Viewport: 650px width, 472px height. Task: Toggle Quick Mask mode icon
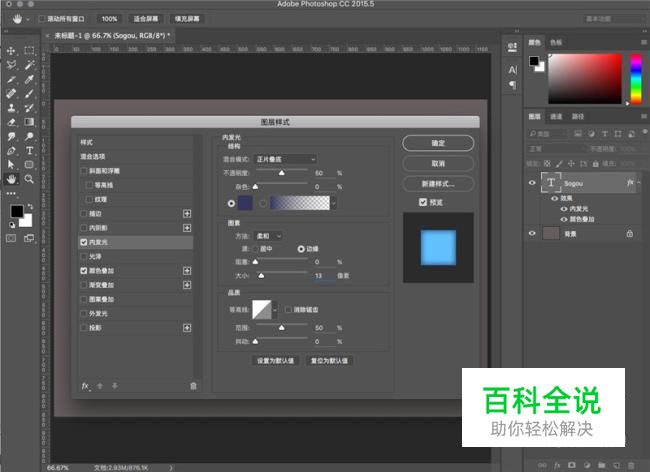[x=11, y=238]
